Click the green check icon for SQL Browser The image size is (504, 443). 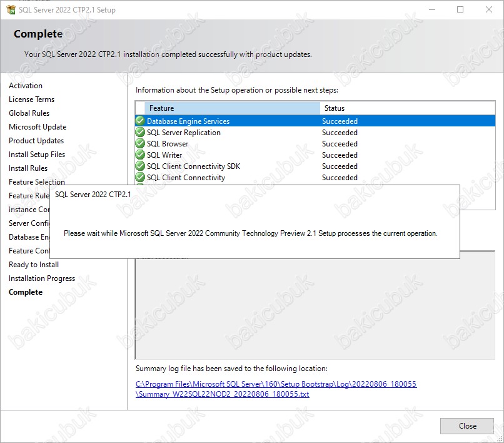pos(140,143)
